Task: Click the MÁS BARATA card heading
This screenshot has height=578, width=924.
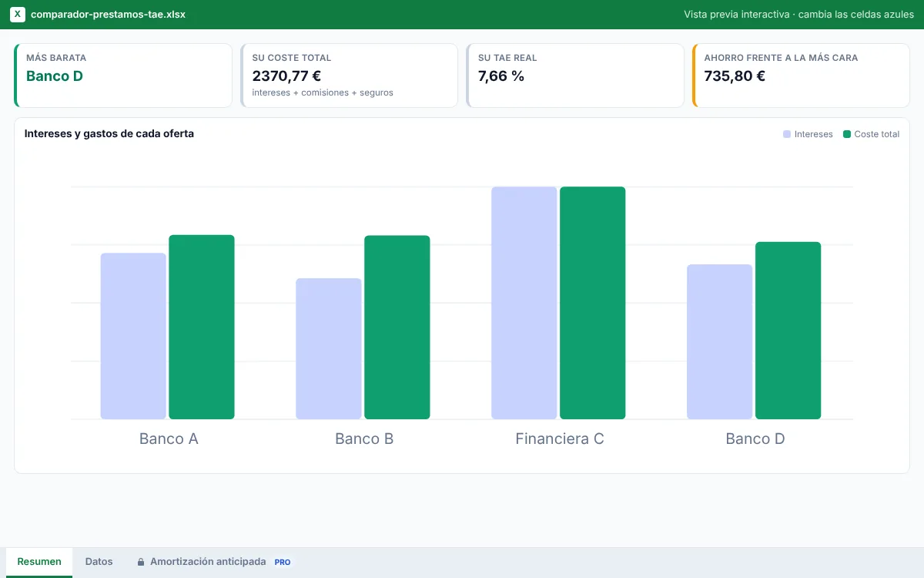Action: pyautogui.click(x=56, y=58)
